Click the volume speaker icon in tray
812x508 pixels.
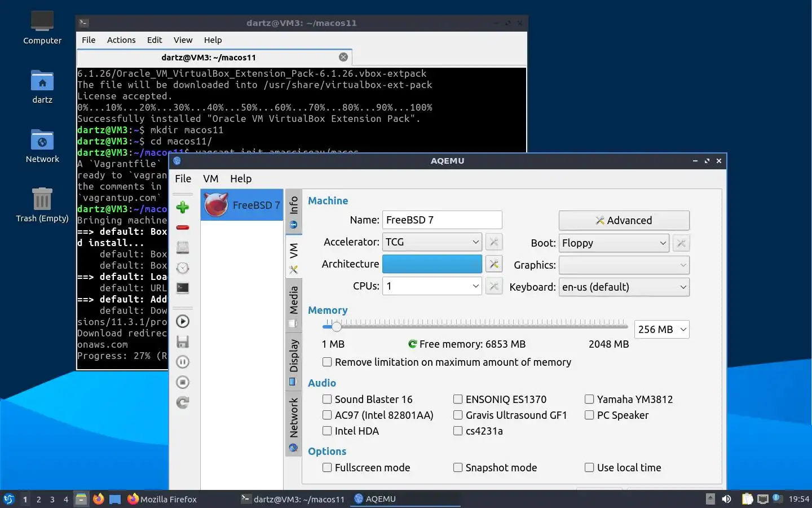tap(726, 499)
